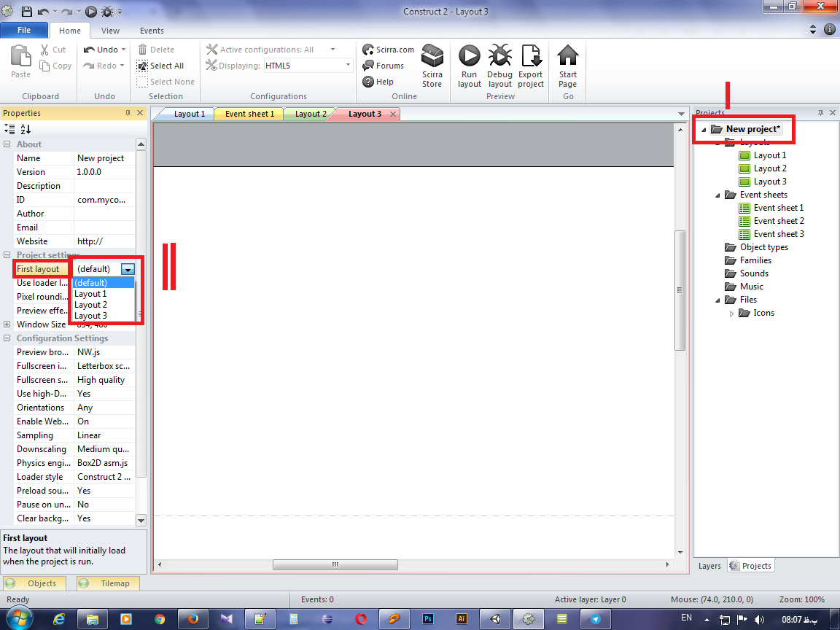Image resolution: width=840 pixels, height=630 pixels.
Task: Pin the Properties panel
Action: coord(128,113)
